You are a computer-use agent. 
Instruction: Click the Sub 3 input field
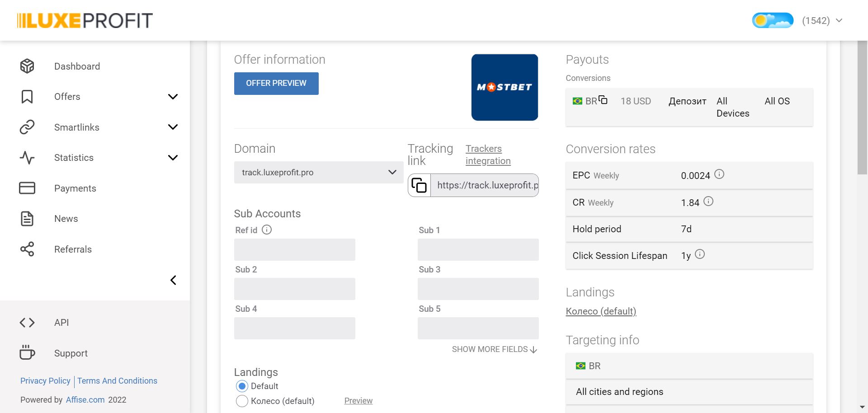[478, 289]
